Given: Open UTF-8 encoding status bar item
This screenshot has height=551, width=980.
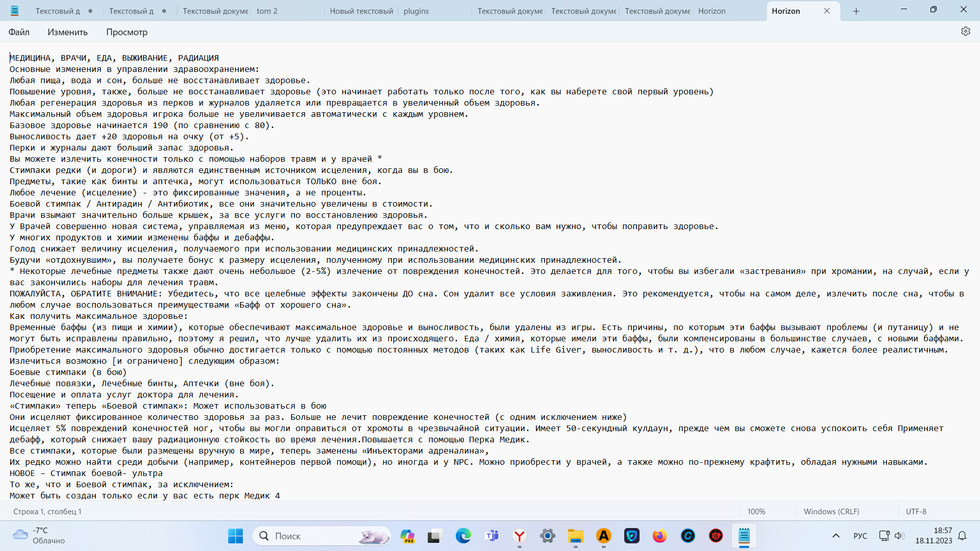Looking at the screenshot, I should (916, 511).
